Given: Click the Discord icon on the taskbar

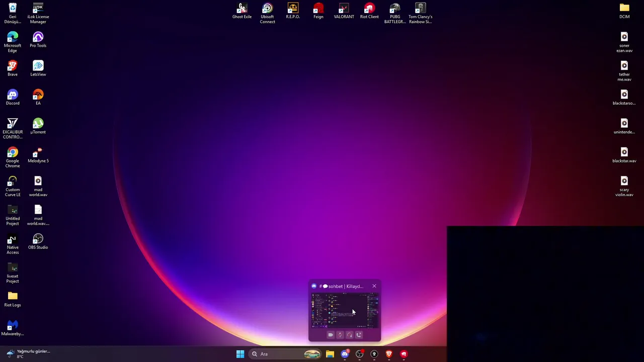Looking at the screenshot, I should (345, 354).
